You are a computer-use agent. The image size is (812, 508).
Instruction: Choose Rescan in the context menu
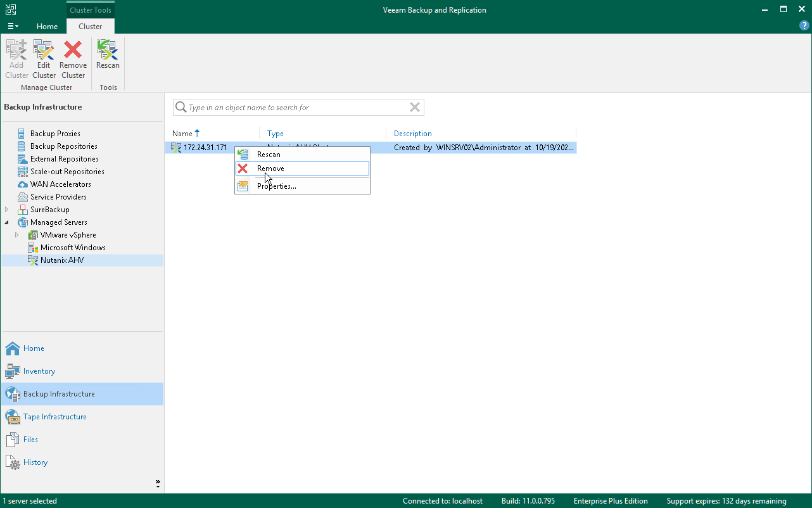(302, 155)
